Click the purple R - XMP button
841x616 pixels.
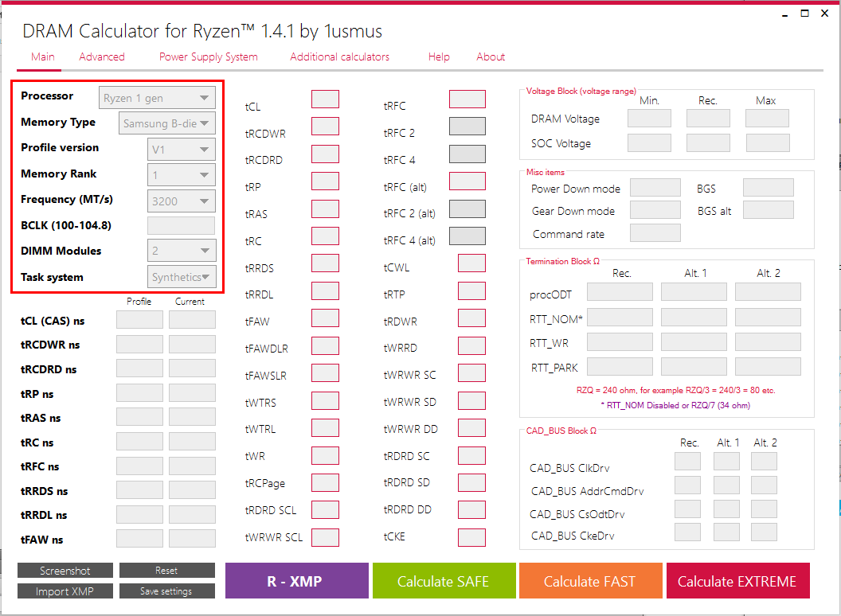point(296,581)
